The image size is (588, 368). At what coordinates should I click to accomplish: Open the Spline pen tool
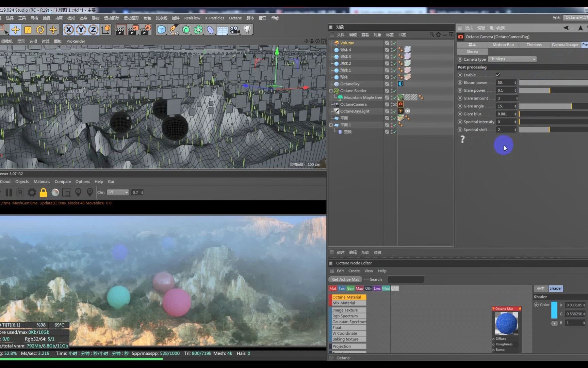[174, 30]
